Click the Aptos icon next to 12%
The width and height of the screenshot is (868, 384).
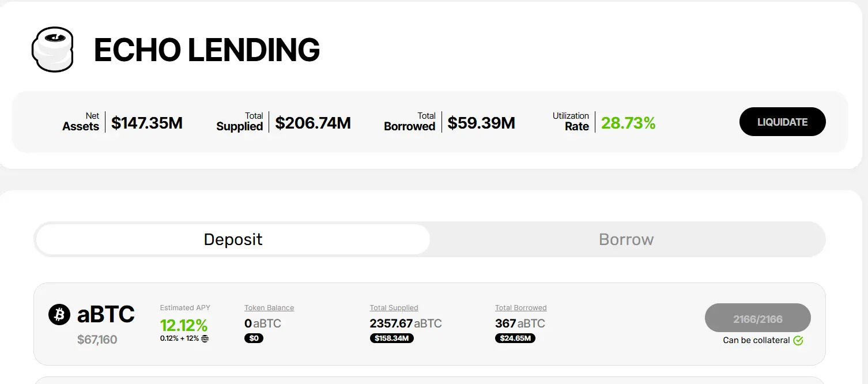[205, 338]
